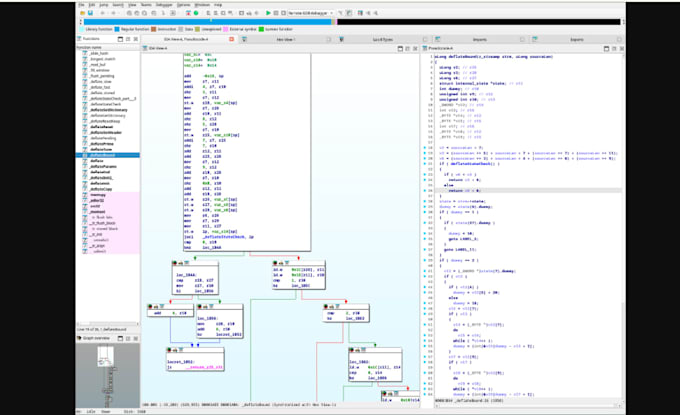Open the Jump menu
The height and width of the screenshot is (415, 680).
[104, 5]
